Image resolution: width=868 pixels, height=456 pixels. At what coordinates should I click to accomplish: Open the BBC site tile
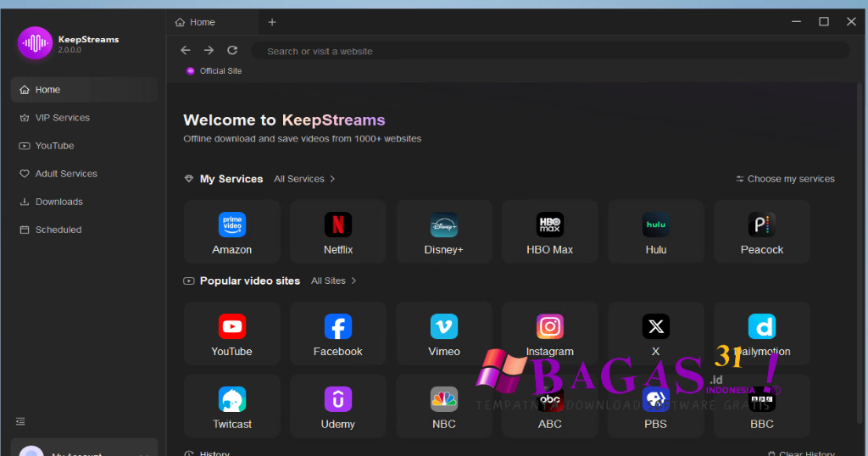[x=762, y=406]
